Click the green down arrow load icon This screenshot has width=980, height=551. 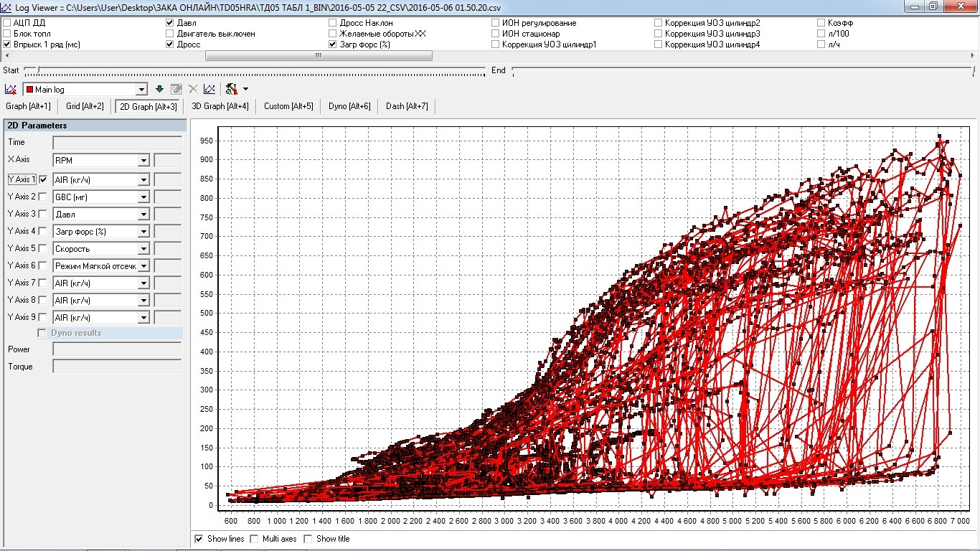tap(160, 89)
